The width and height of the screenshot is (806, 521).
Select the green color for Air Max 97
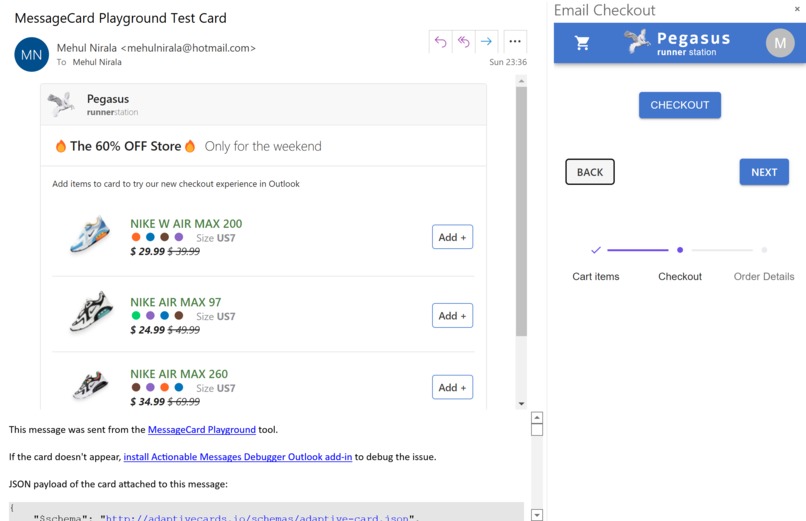[136, 315]
